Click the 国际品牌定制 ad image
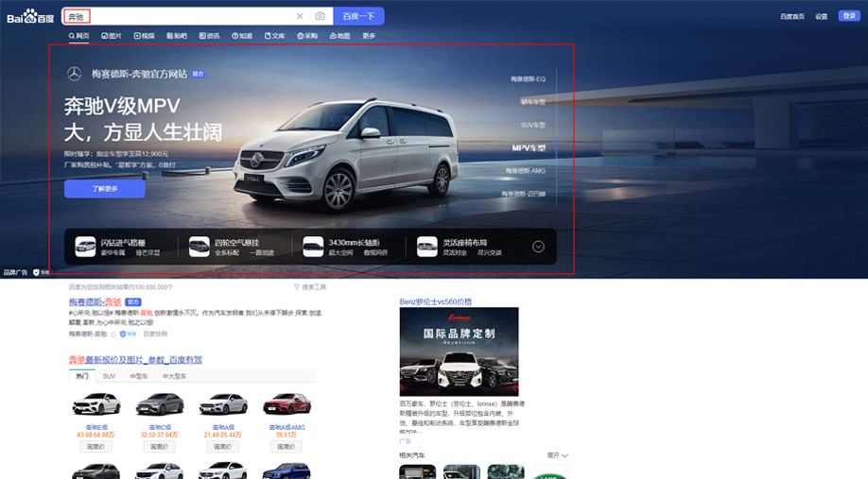This screenshot has height=479, width=868. (459, 351)
